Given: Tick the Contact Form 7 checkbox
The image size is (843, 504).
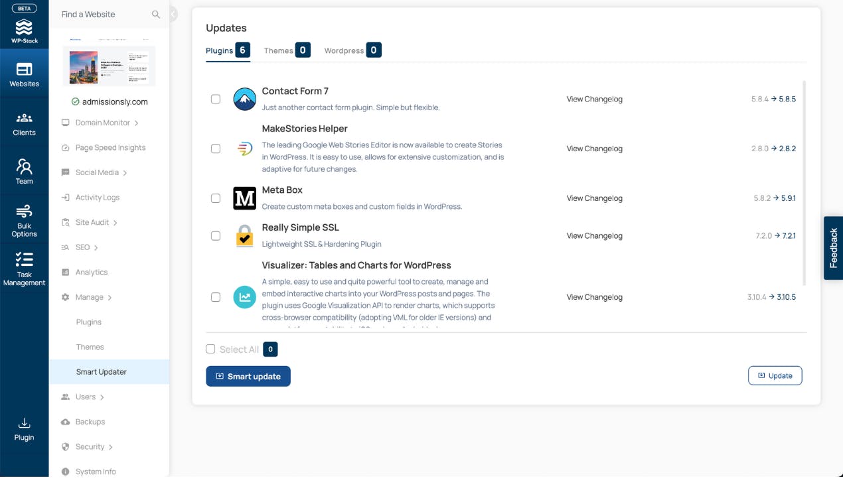Looking at the screenshot, I should (x=216, y=99).
